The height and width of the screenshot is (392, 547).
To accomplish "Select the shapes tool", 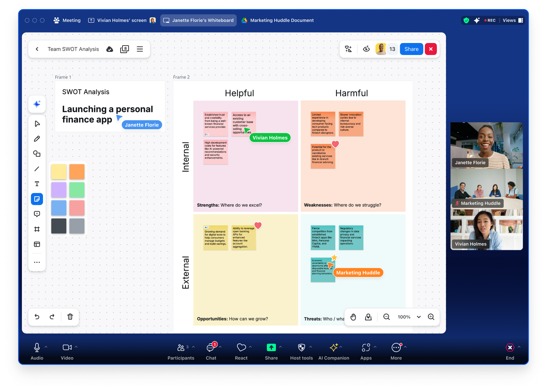I will point(37,154).
